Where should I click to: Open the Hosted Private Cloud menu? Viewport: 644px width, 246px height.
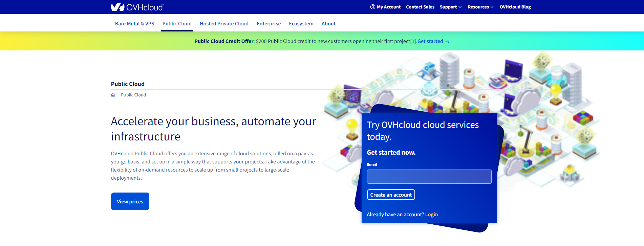(224, 24)
